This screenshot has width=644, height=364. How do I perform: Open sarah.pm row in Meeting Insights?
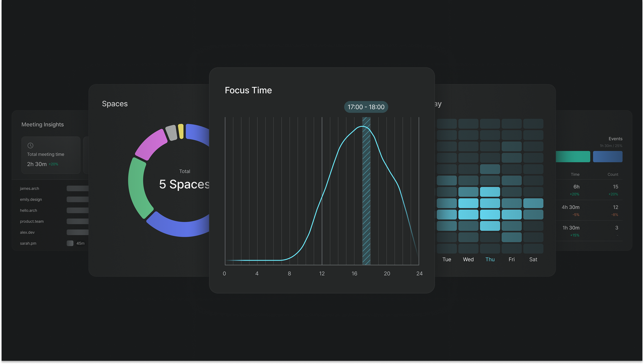point(28,243)
